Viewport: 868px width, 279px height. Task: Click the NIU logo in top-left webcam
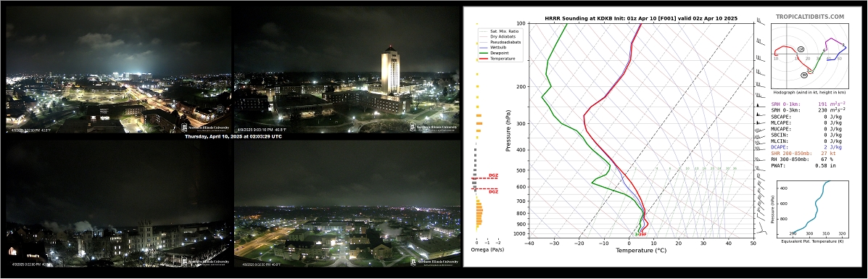point(205,127)
